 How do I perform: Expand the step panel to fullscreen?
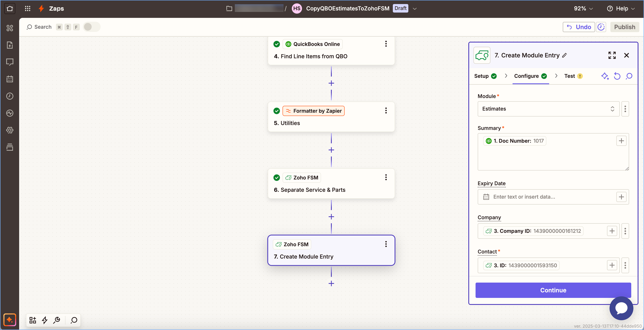coord(612,55)
